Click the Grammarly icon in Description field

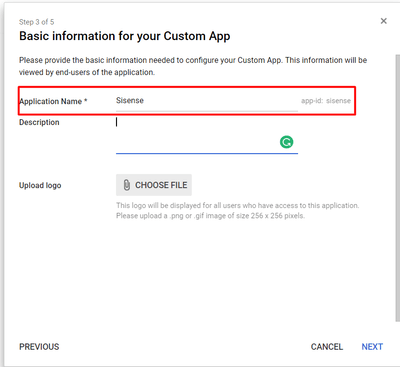(x=286, y=142)
